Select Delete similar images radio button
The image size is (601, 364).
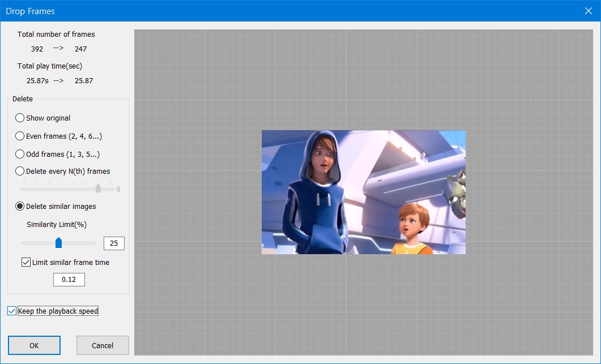click(x=20, y=207)
